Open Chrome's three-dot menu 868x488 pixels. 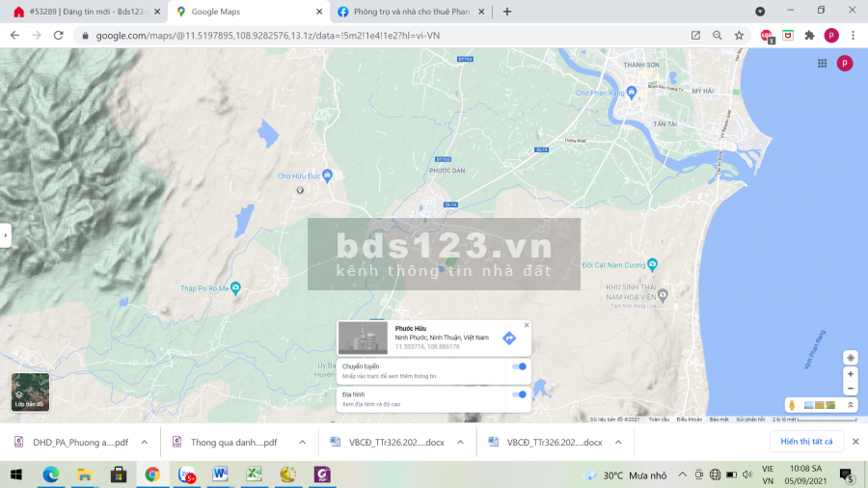click(854, 36)
